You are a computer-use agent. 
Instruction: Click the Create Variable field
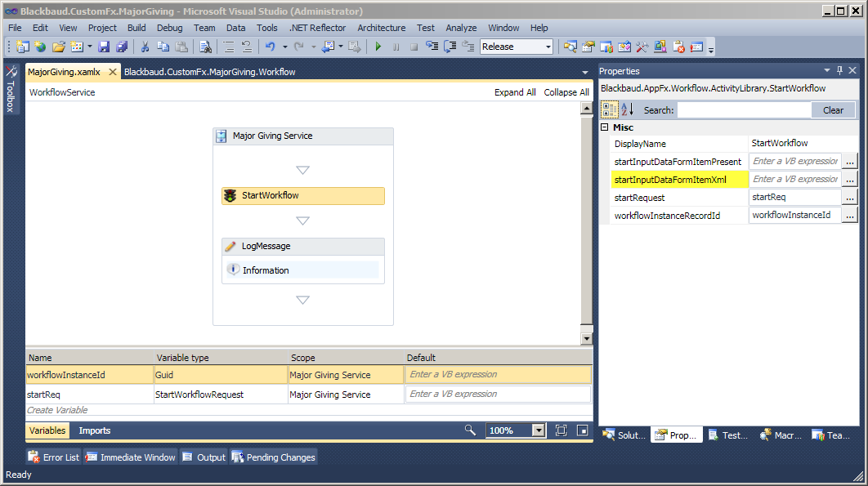(x=57, y=409)
